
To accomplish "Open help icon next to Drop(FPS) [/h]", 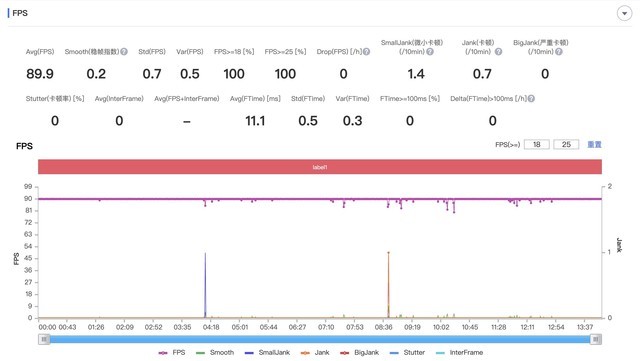I will pyautogui.click(x=367, y=52).
